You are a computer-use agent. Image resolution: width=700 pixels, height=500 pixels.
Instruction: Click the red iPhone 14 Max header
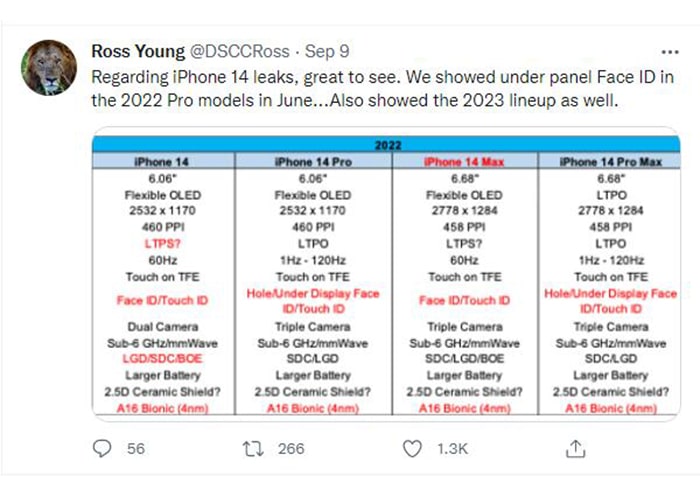tap(464, 162)
